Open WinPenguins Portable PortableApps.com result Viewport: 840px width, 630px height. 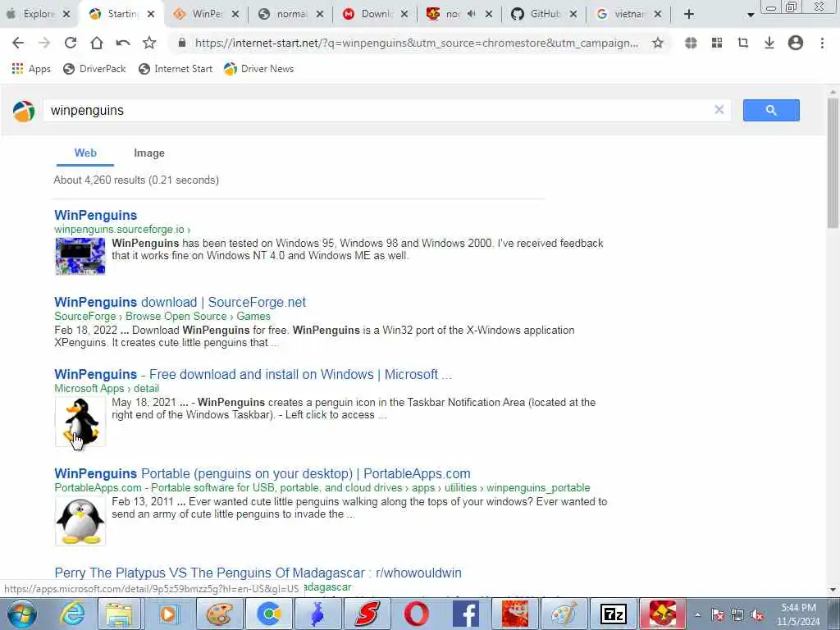click(x=262, y=473)
